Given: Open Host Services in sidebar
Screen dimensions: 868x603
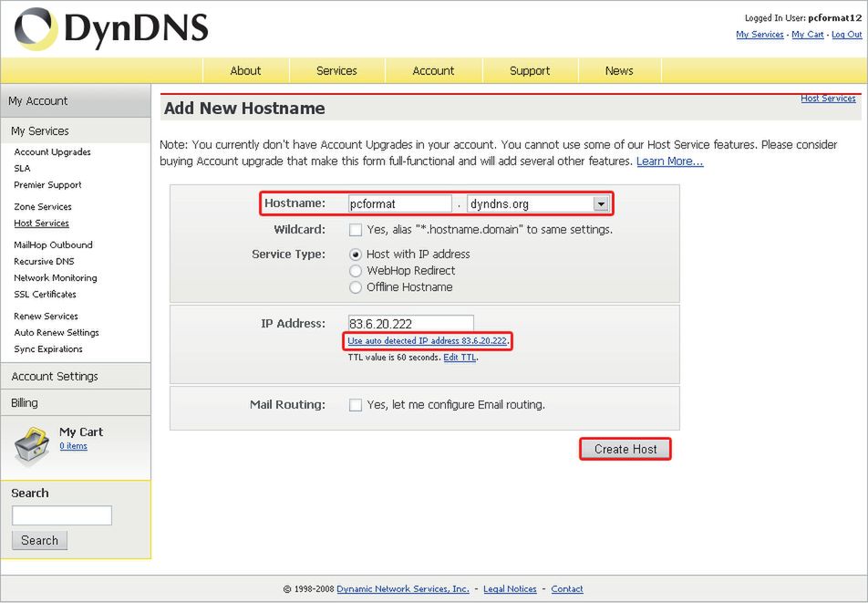Looking at the screenshot, I should point(42,224).
